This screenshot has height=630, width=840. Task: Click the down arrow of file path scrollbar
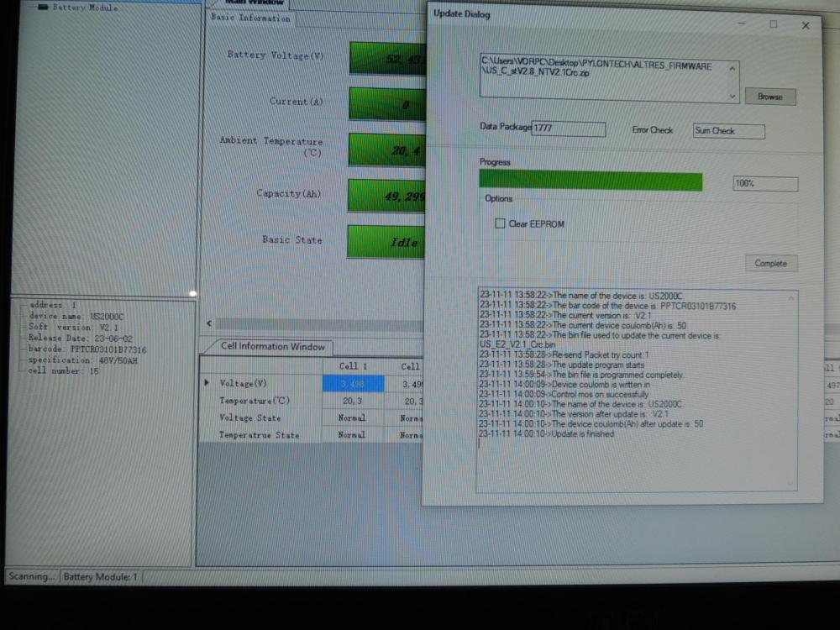pyautogui.click(x=732, y=97)
